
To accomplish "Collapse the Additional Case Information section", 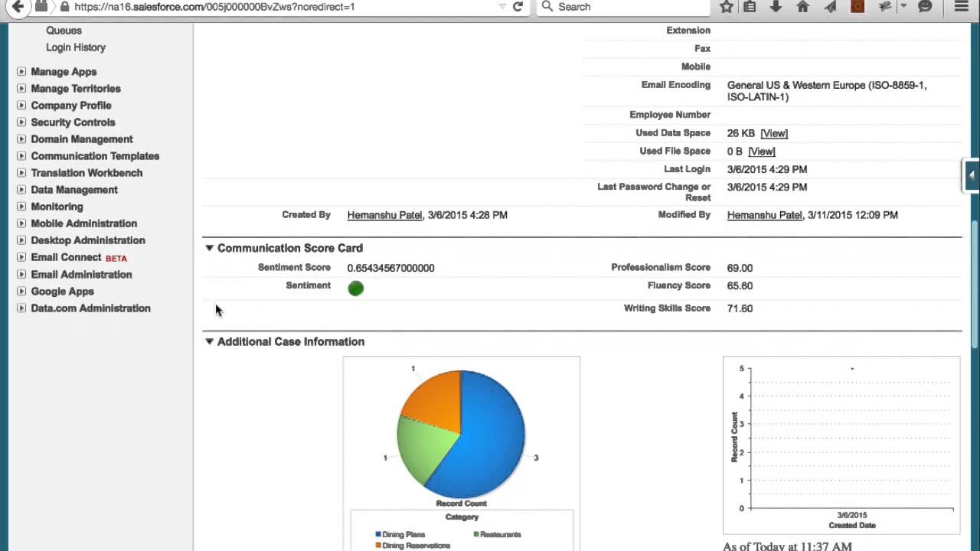I will (x=209, y=341).
